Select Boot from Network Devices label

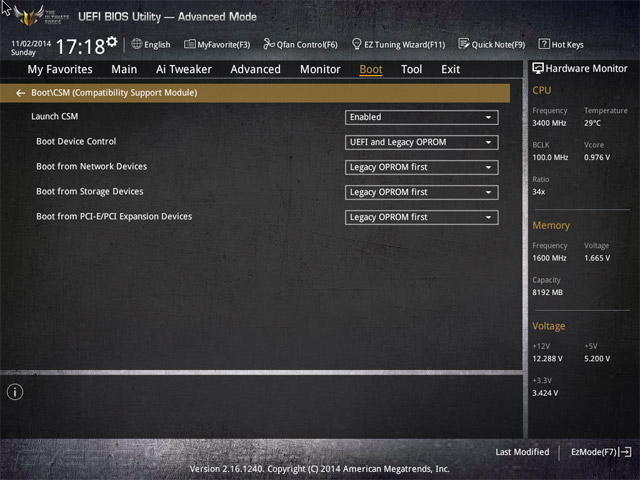91,166
